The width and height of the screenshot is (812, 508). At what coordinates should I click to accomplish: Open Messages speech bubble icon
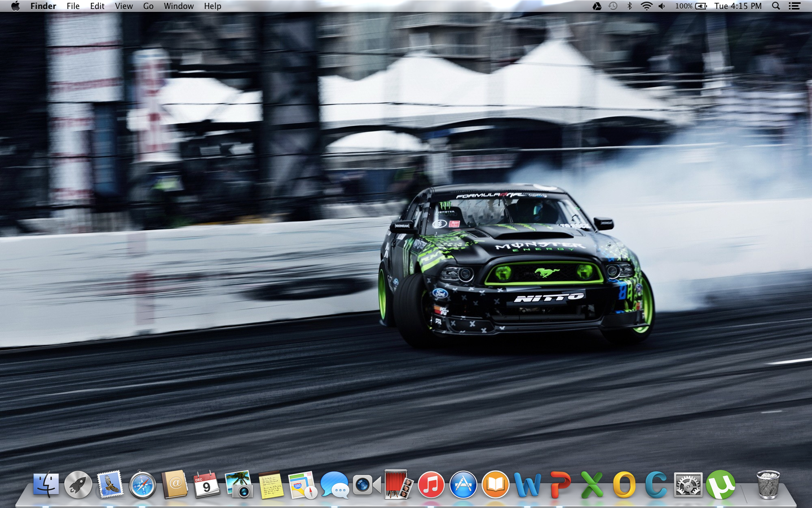(335, 485)
